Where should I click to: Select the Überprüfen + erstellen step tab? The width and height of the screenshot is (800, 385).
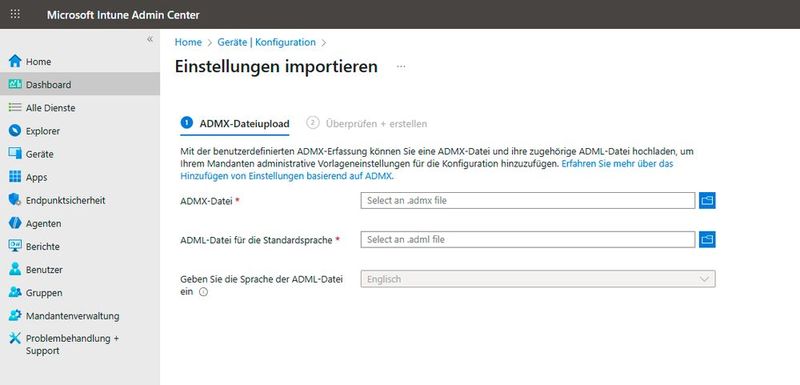coord(367,123)
